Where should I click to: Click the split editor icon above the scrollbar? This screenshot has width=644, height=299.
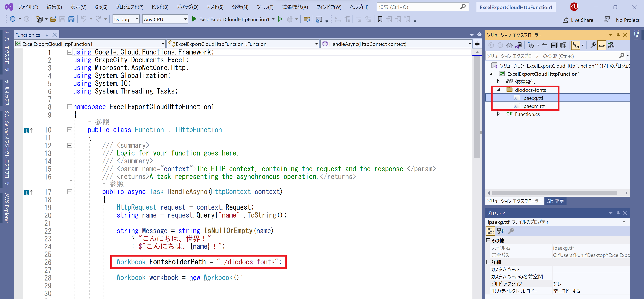477,44
